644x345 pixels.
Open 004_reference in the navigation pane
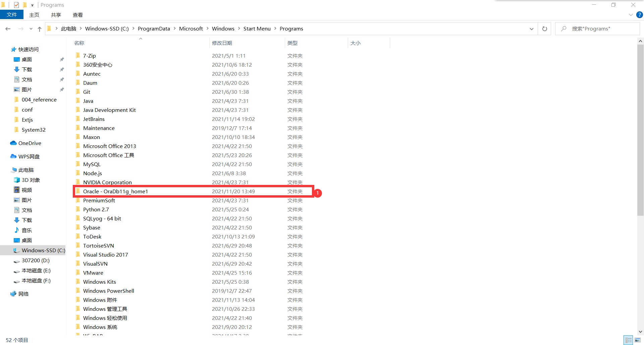click(x=39, y=100)
